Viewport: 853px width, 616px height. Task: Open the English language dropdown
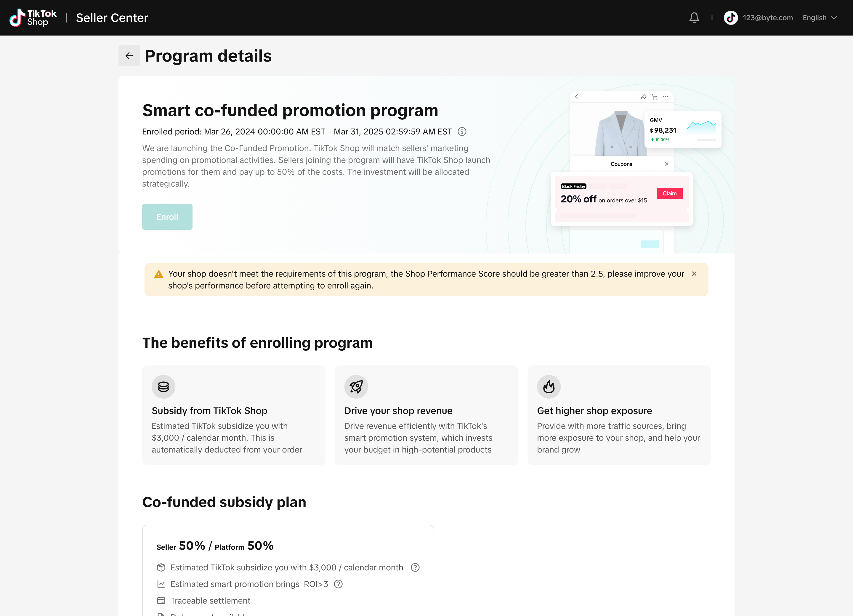820,18
